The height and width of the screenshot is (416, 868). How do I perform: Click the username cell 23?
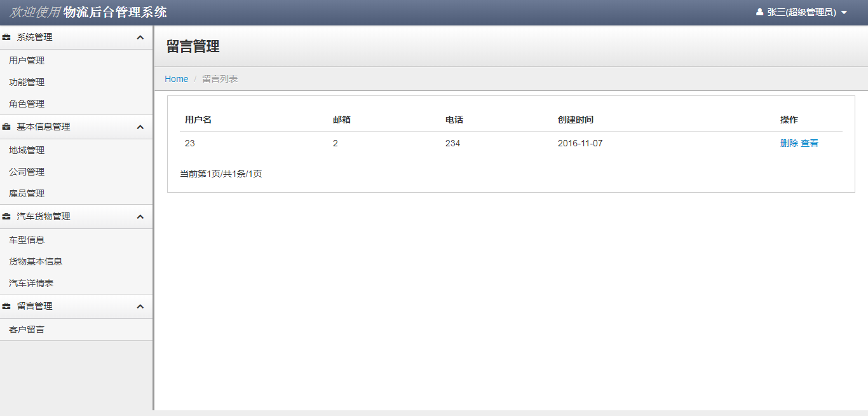190,143
